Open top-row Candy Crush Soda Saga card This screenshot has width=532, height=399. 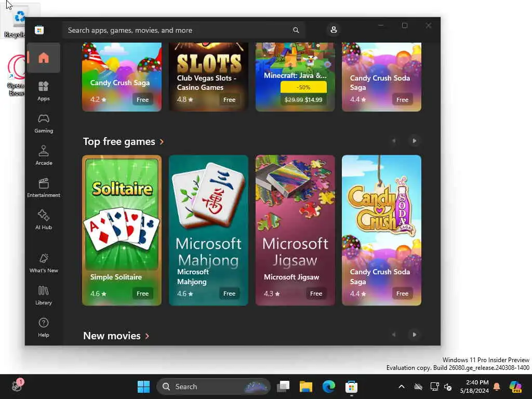click(381, 77)
